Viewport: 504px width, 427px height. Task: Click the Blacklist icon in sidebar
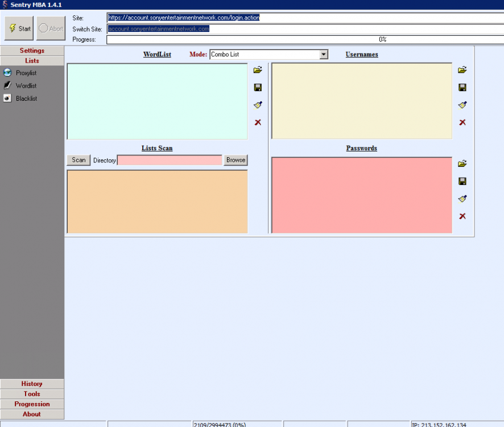7,98
